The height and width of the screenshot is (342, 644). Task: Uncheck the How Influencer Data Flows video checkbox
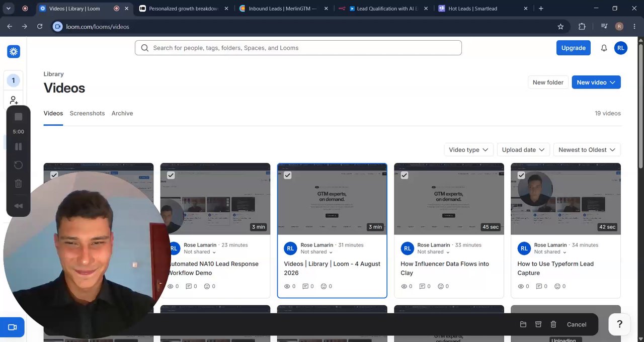(x=405, y=175)
